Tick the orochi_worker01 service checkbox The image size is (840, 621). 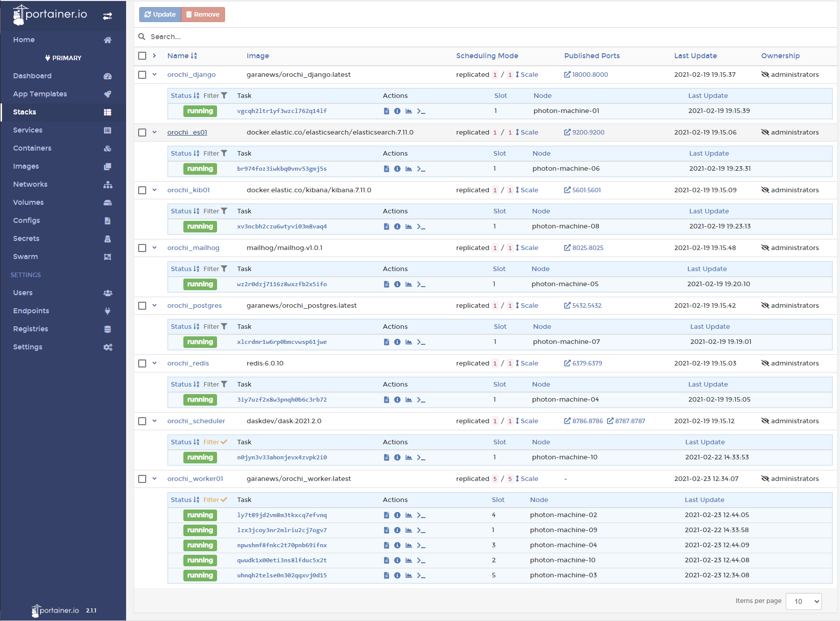142,479
